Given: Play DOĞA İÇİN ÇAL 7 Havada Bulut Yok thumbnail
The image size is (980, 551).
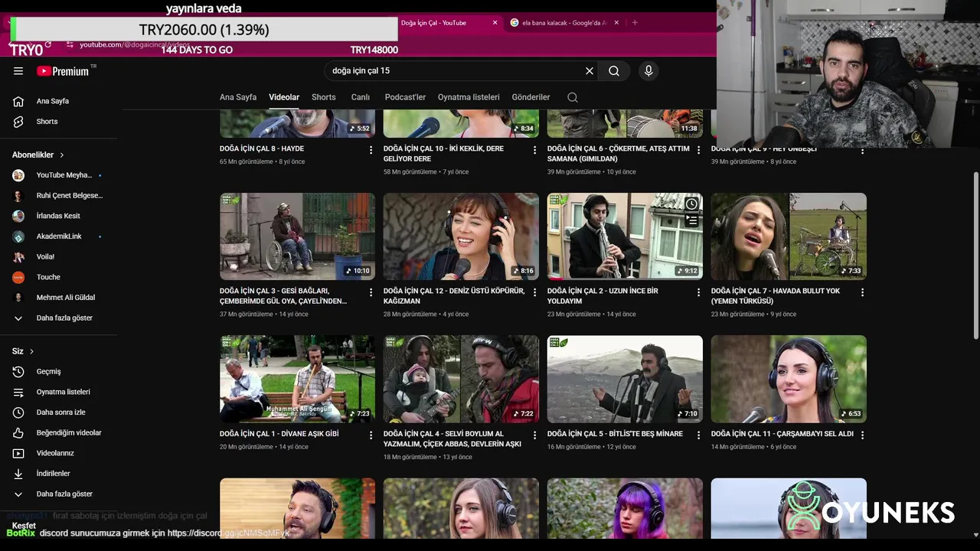Looking at the screenshot, I should pyautogui.click(x=789, y=236).
